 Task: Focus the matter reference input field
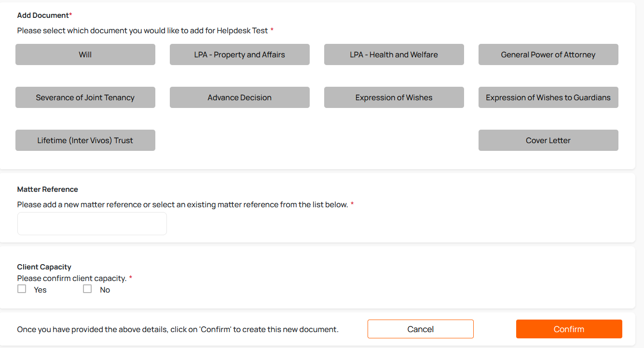tap(92, 224)
